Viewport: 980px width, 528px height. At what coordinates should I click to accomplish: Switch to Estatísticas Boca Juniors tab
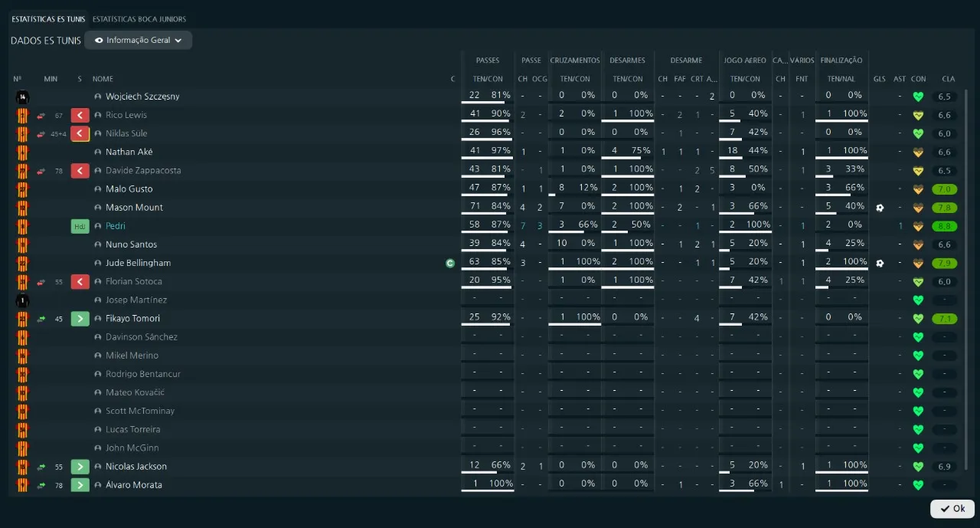coord(139,19)
